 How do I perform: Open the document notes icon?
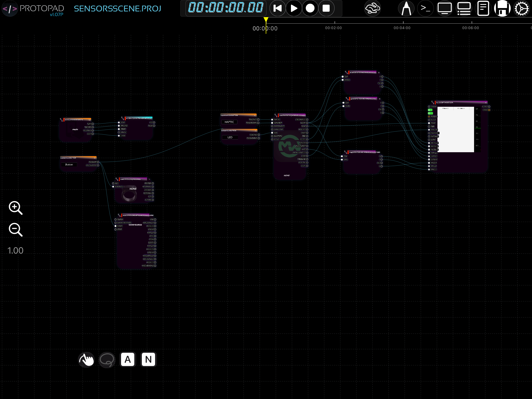(x=483, y=8)
